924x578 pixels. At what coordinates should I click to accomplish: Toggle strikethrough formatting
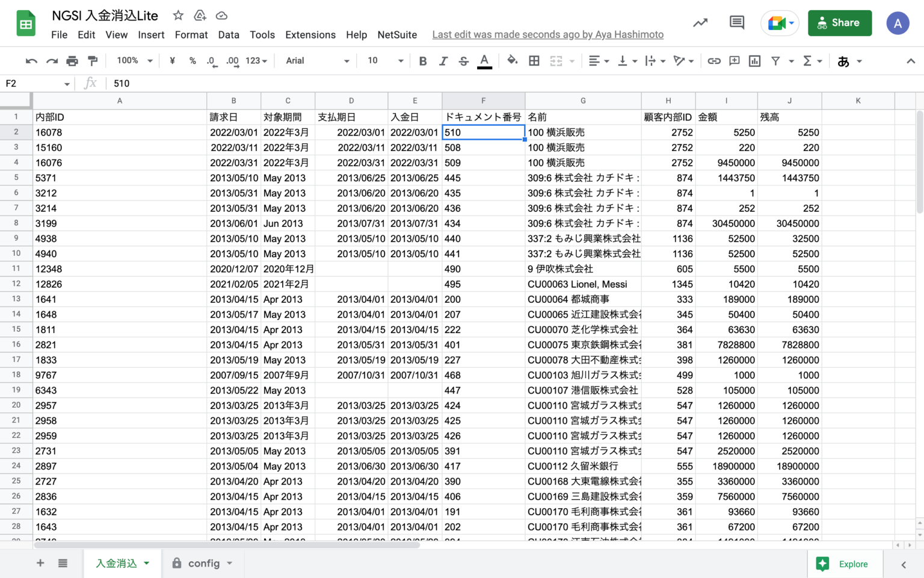[464, 60]
